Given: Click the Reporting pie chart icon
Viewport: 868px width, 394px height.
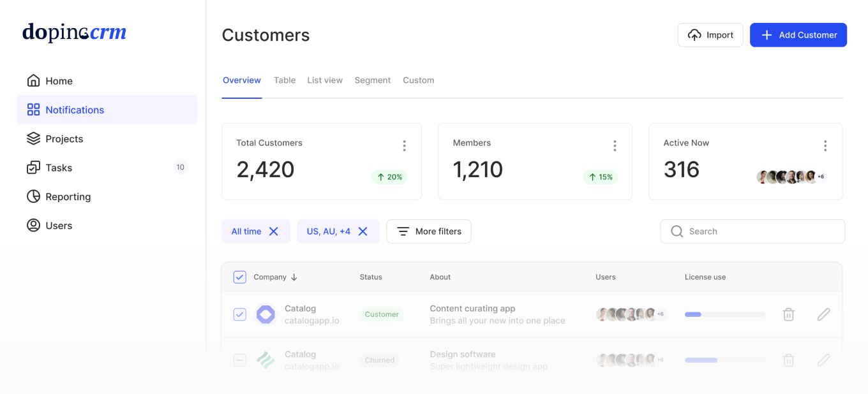Looking at the screenshot, I should 33,196.
